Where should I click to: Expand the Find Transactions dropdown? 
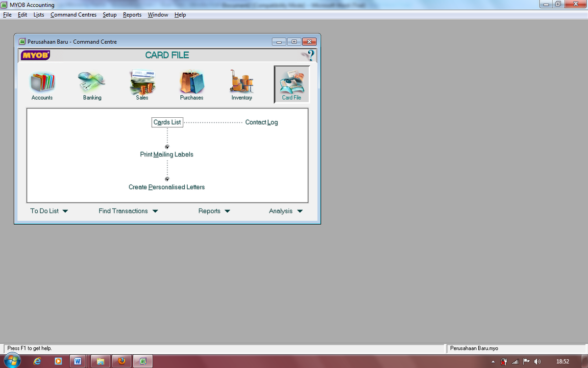click(128, 211)
